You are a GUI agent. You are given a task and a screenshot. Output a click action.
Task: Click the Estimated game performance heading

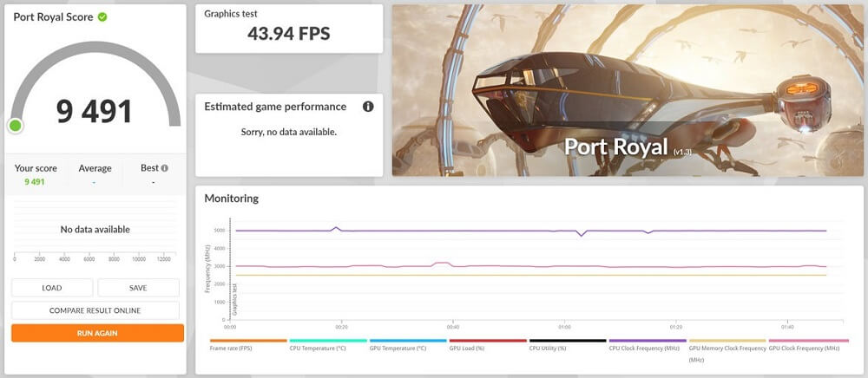click(x=275, y=107)
